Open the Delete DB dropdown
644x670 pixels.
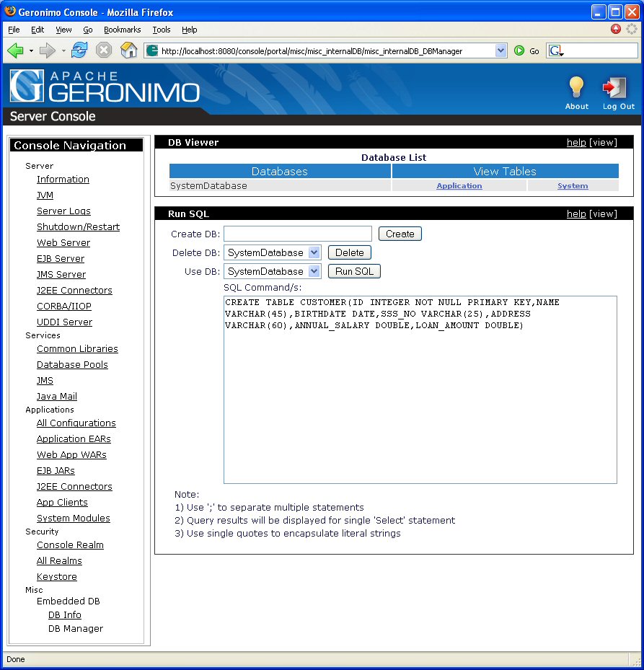(314, 252)
